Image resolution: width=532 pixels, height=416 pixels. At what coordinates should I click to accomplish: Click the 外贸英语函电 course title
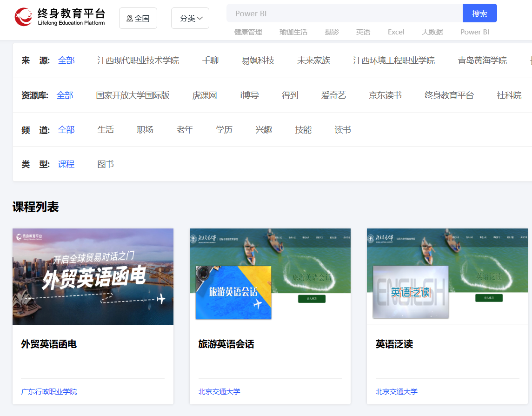pyautogui.click(x=49, y=344)
